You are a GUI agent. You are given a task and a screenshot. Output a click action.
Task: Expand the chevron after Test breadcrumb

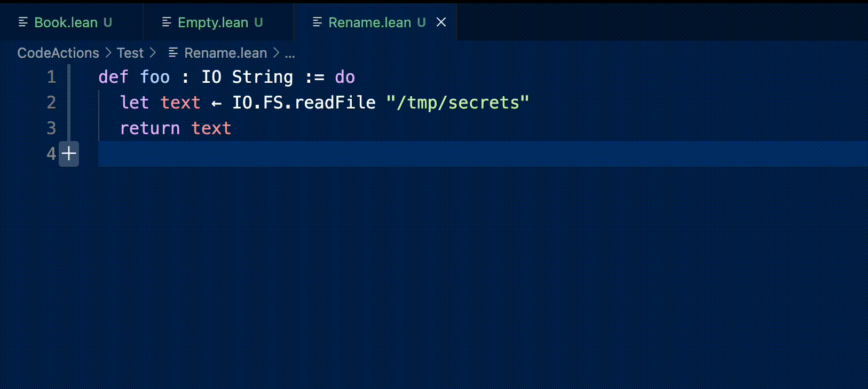click(x=153, y=52)
